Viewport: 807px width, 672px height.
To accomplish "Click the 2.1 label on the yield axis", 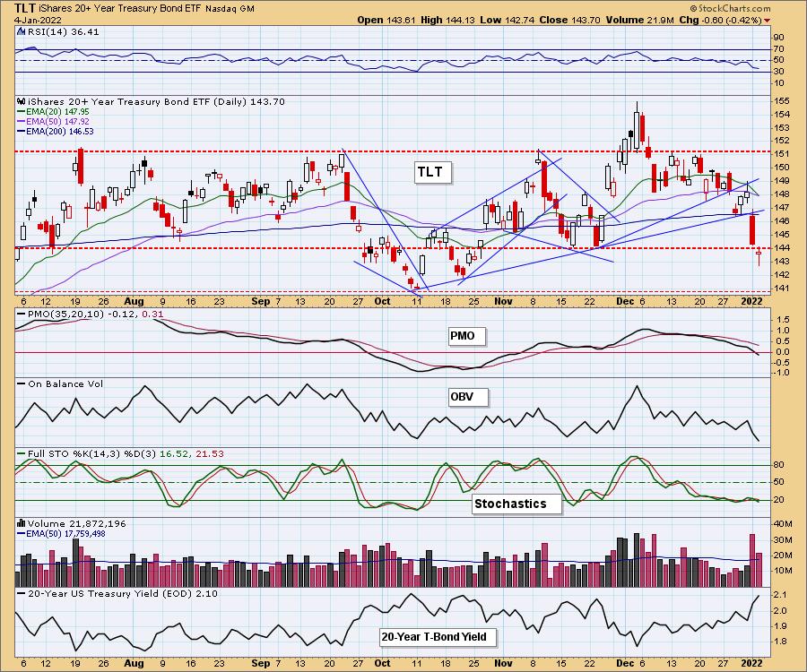I will [x=780, y=595].
